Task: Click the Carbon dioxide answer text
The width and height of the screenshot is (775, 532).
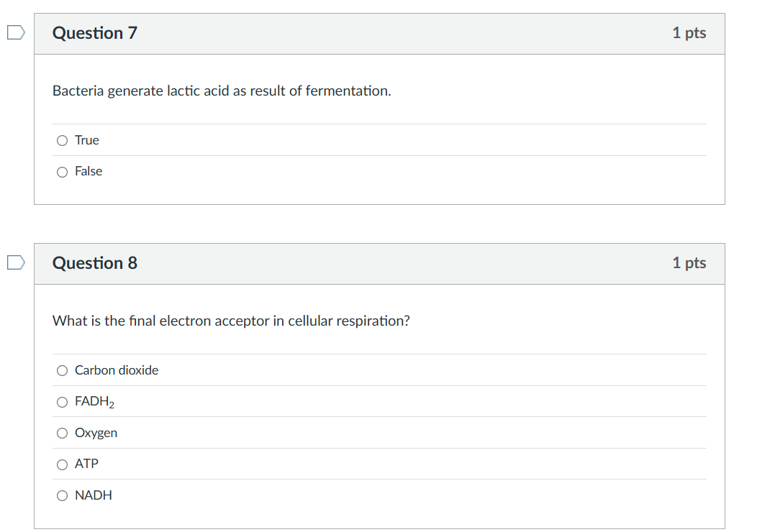Action: tap(116, 370)
